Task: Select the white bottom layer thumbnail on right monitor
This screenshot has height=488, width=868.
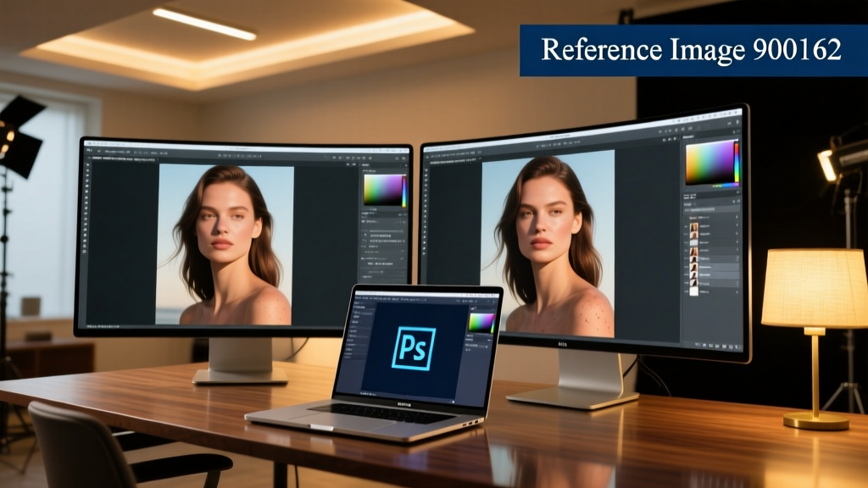Action: click(693, 291)
